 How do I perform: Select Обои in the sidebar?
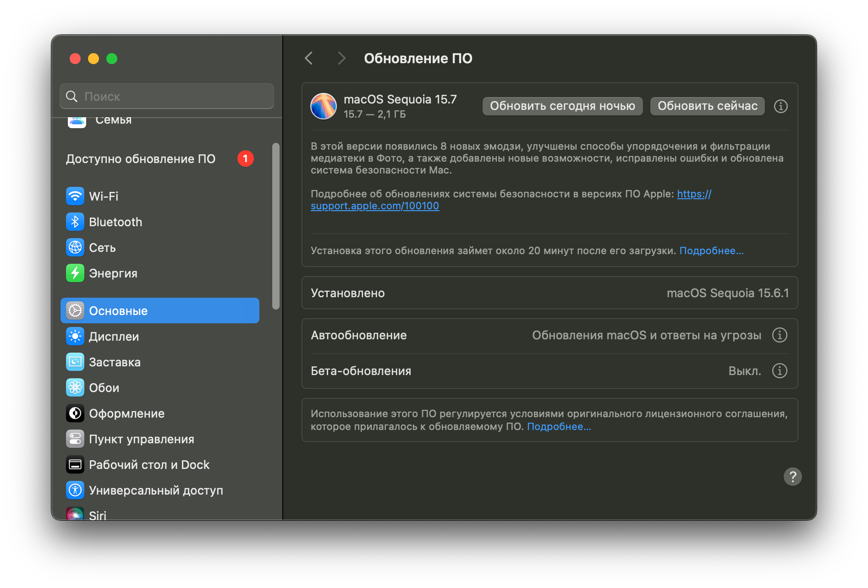point(159,387)
